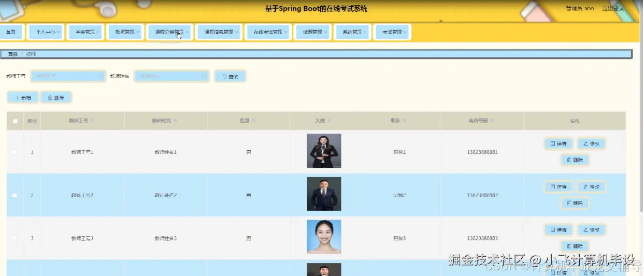
Task: Open the 考试管理 dropdown menu
Action: click(x=392, y=32)
